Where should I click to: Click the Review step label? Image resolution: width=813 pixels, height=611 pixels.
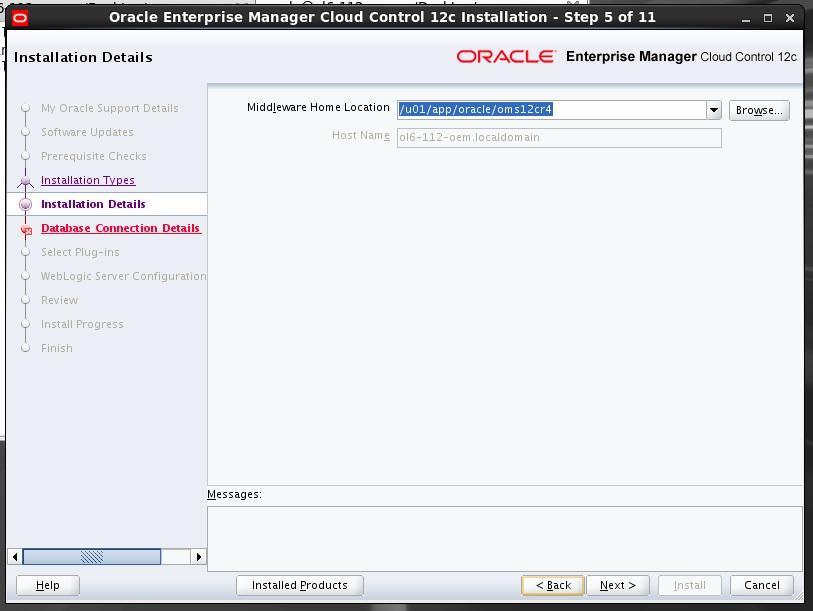tap(59, 300)
